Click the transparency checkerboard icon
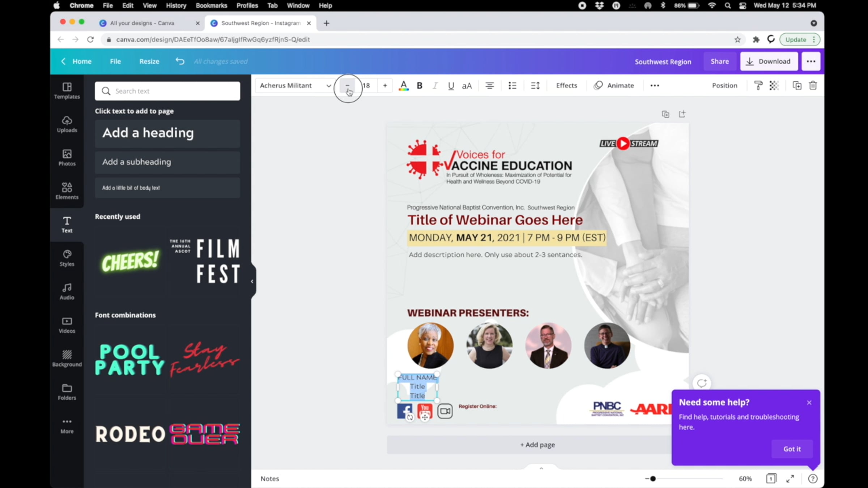Viewport: 868px width, 488px height. (774, 86)
